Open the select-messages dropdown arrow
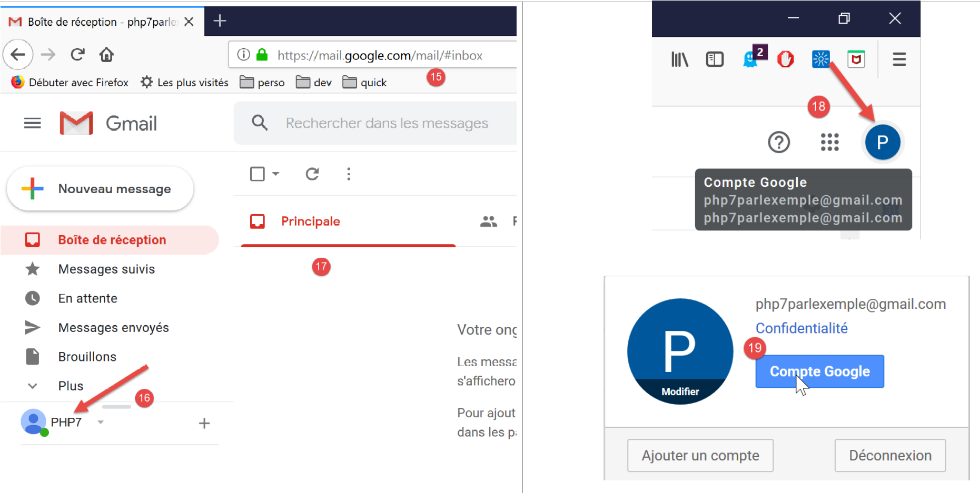Image resolution: width=980 pixels, height=493 pixels. click(275, 174)
